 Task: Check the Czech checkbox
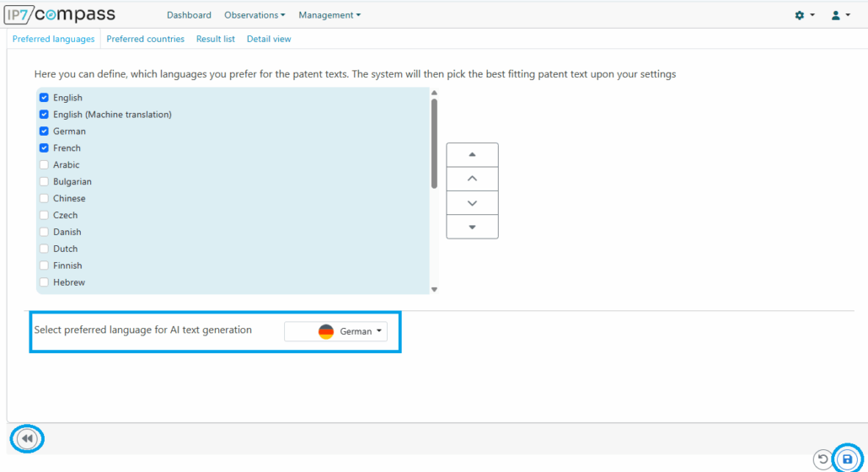coord(44,215)
